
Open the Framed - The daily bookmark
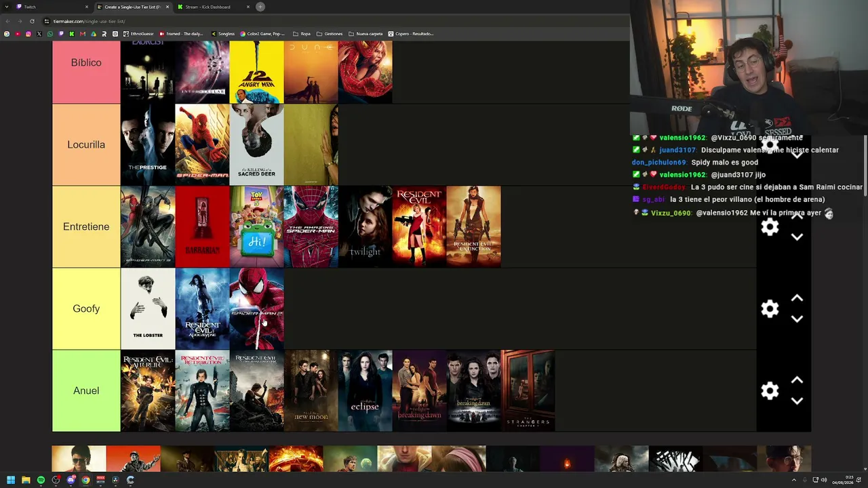180,34
